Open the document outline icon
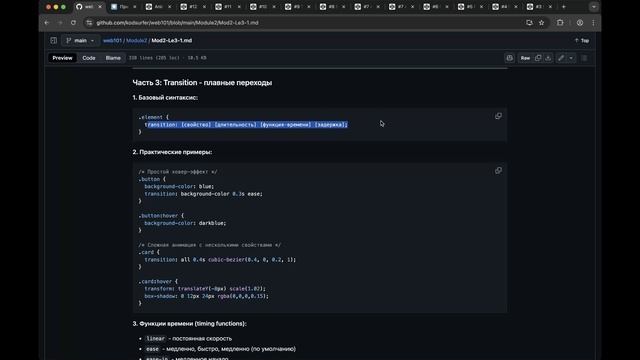Image resolution: width=640 pixels, height=360 pixels. pyautogui.click(x=584, y=58)
